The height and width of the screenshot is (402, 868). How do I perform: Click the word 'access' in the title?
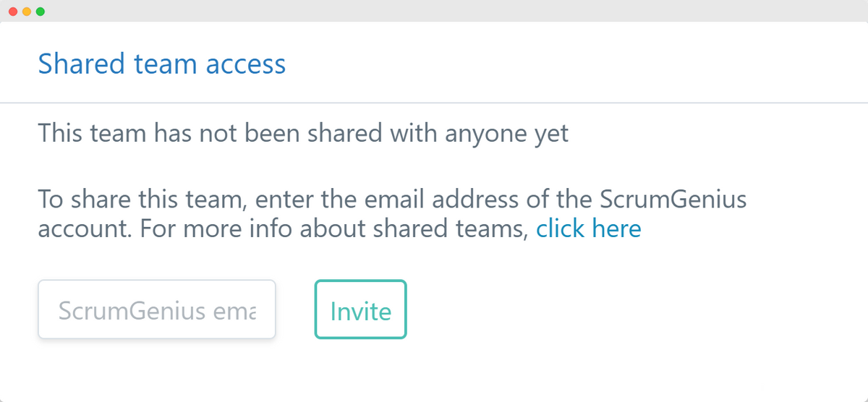coord(246,64)
